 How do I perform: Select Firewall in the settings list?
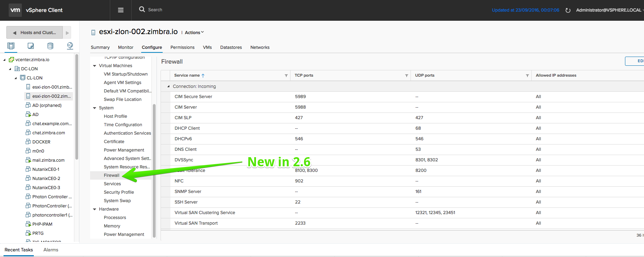(112, 175)
